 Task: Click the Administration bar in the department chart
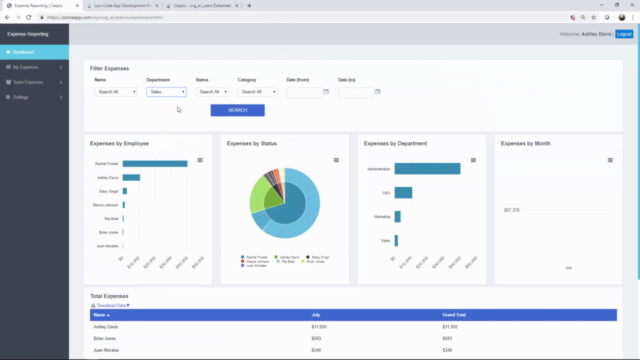click(427, 169)
